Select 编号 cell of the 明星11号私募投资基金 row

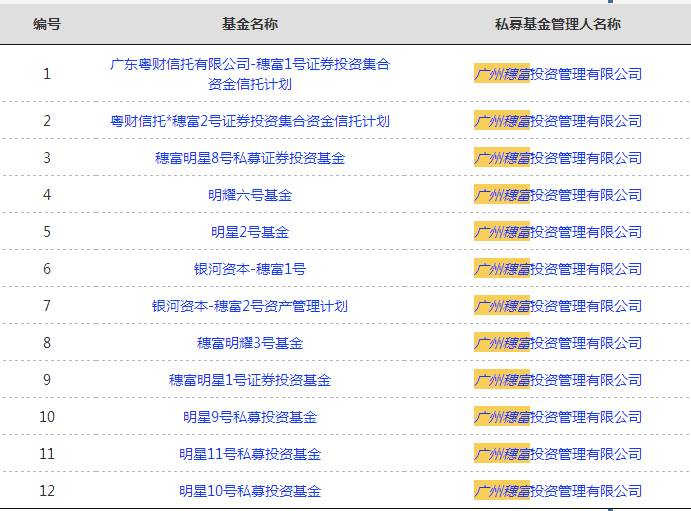pos(47,454)
